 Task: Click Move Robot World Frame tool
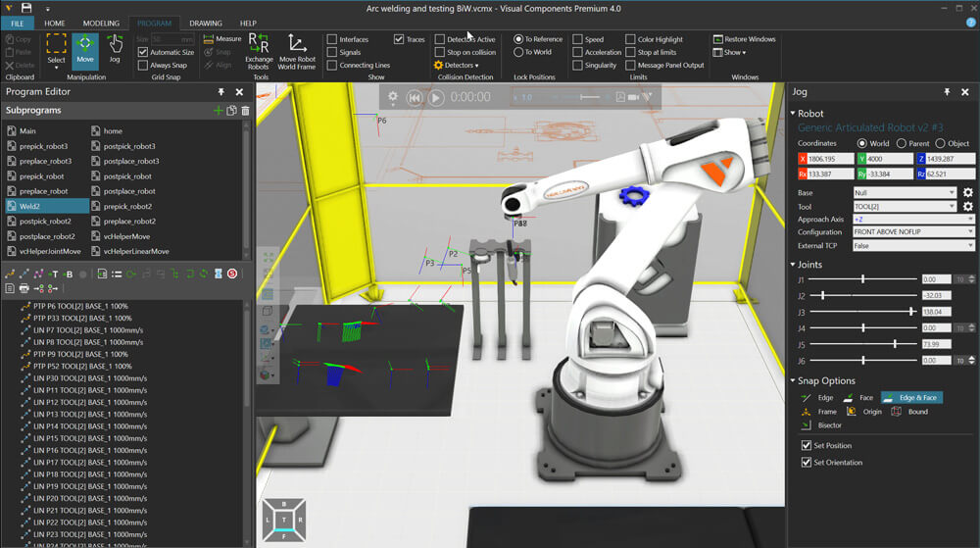(297, 51)
